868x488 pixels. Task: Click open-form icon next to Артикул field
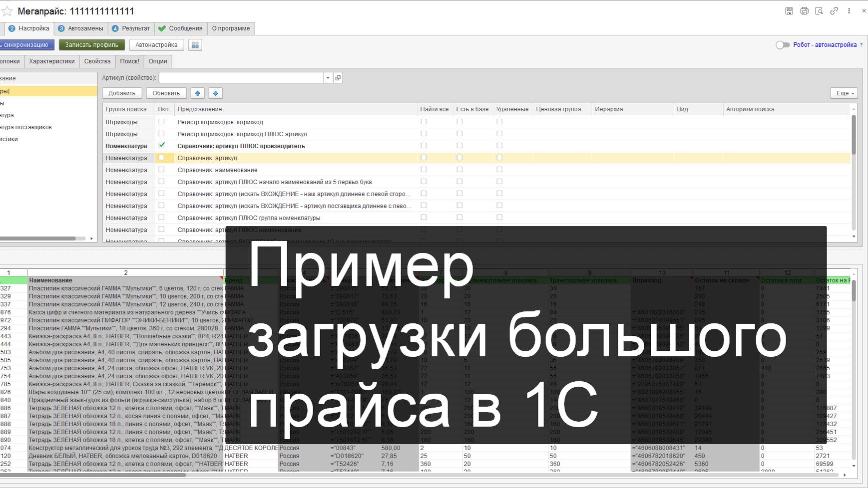point(338,78)
